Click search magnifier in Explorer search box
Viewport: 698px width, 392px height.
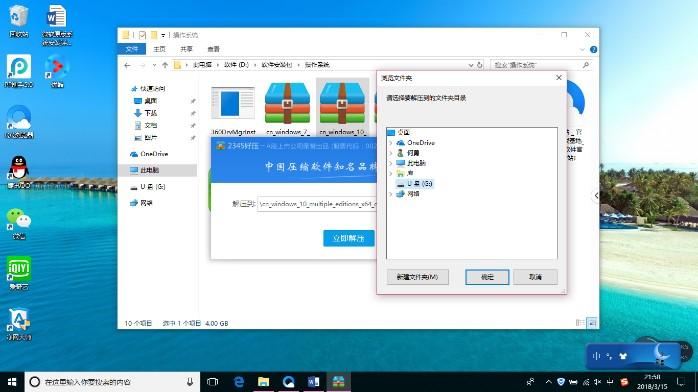(586, 65)
